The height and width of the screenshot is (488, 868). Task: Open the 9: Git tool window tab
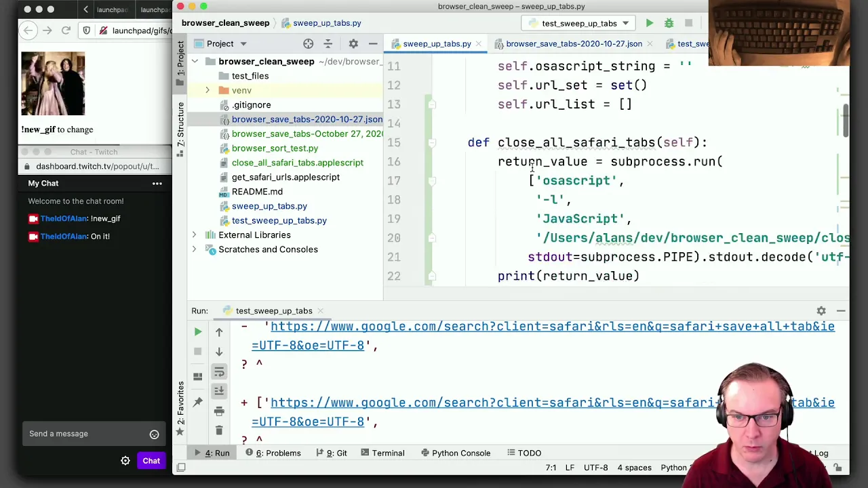coord(331,453)
